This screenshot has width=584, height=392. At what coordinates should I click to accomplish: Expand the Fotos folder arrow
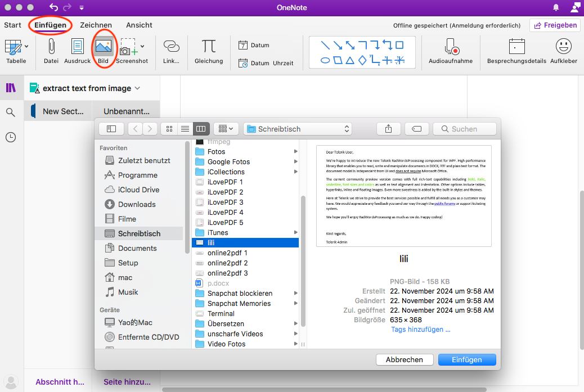[296, 151]
